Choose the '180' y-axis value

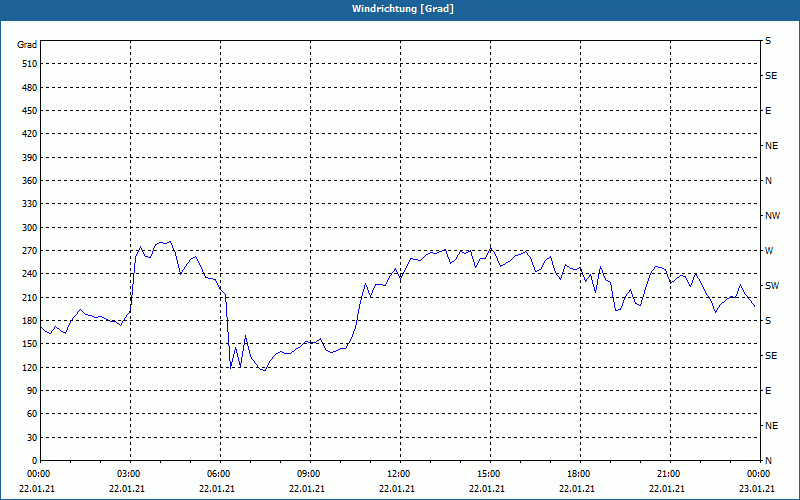pos(30,321)
